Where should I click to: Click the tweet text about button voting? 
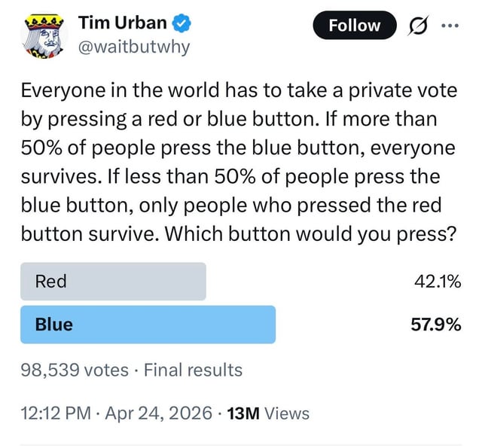tap(239, 162)
